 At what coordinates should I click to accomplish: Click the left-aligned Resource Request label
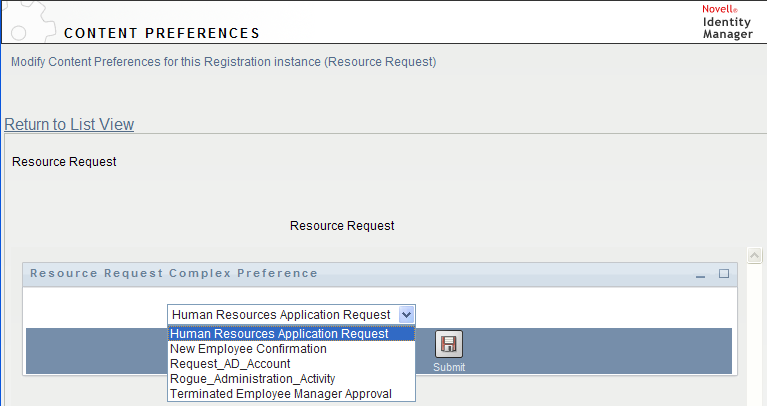[x=64, y=162]
